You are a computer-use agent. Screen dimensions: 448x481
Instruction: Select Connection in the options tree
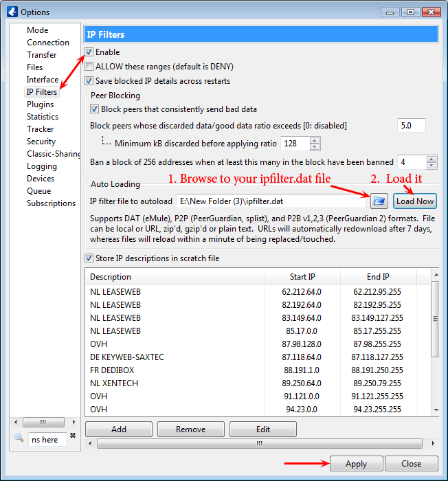48,43
